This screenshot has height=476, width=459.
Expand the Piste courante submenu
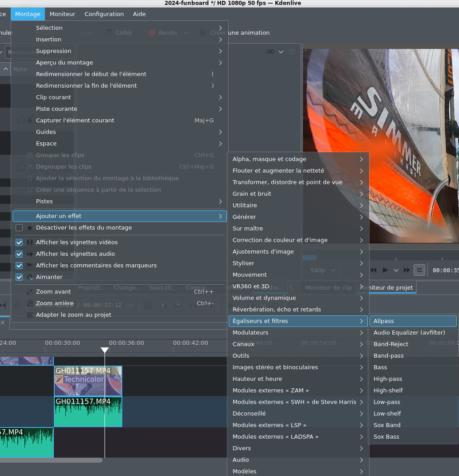tap(120, 109)
